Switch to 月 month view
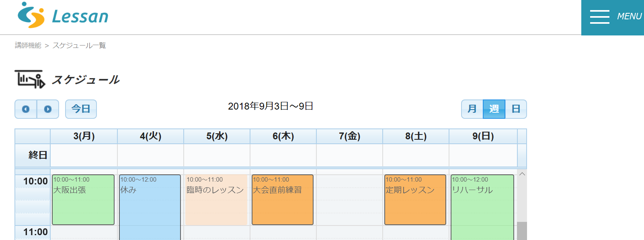 click(472, 109)
